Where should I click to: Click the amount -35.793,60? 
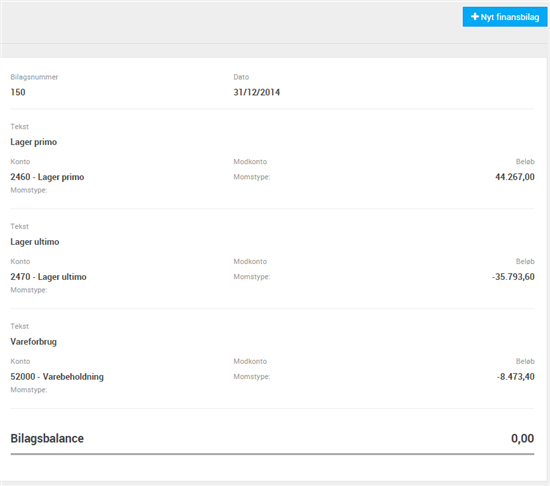click(513, 277)
